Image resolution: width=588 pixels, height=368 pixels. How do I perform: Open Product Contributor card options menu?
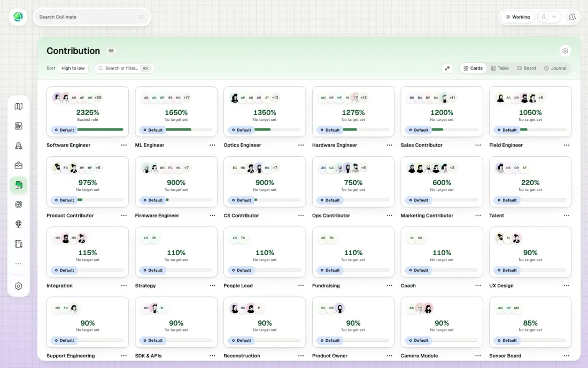pyautogui.click(x=124, y=216)
